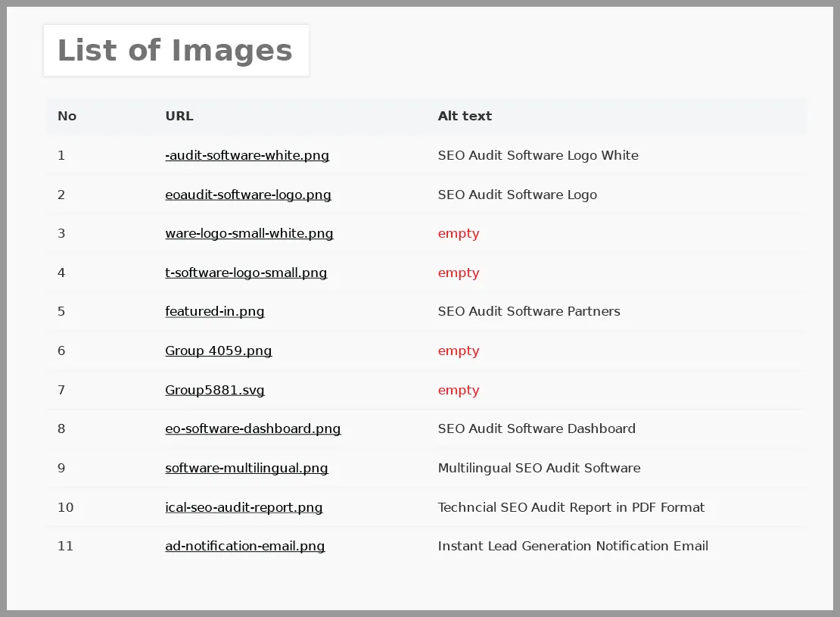Open the eoaudit-software-logo.png link
Image resolution: width=840 pixels, height=617 pixels.
(248, 195)
